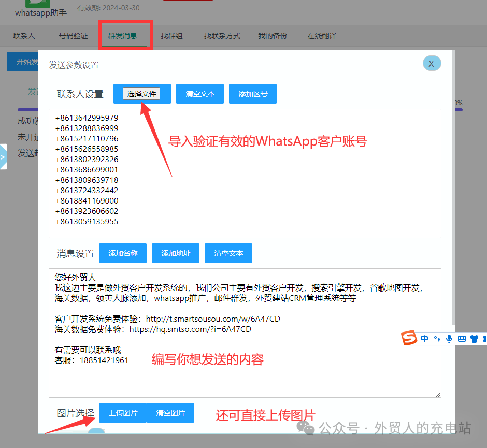Click the contacts textarea resize handle
Viewport: 487px width, 448px height.
click(438, 235)
